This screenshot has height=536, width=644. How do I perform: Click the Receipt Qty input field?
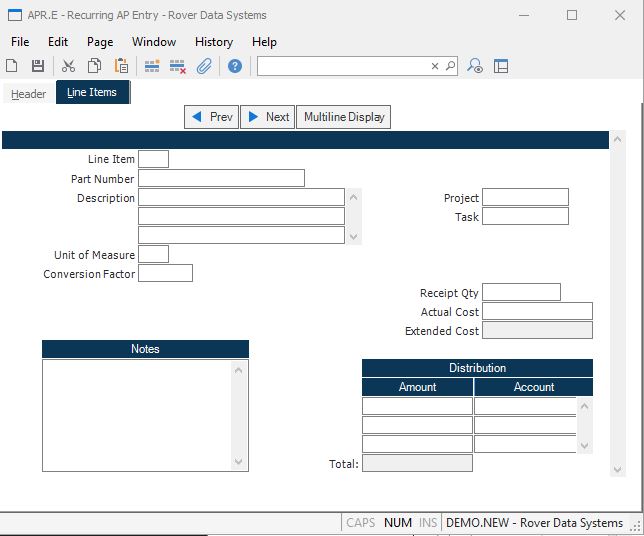point(521,292)
